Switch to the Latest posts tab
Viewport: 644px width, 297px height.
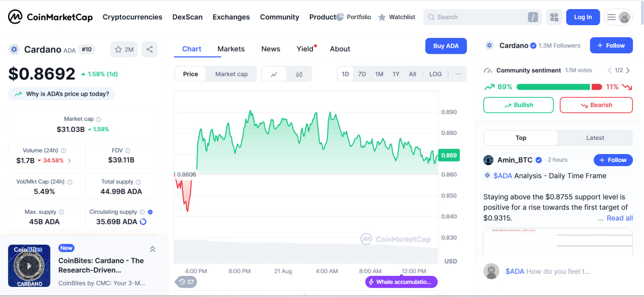pos(595,138)
